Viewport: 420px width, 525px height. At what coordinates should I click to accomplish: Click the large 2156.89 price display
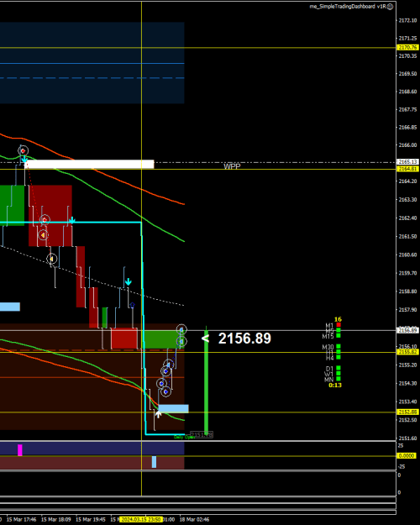(x=244, y=339)
